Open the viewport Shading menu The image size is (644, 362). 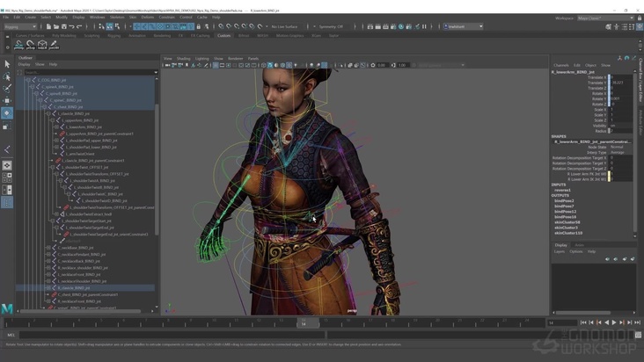click(x=183, y=59)
